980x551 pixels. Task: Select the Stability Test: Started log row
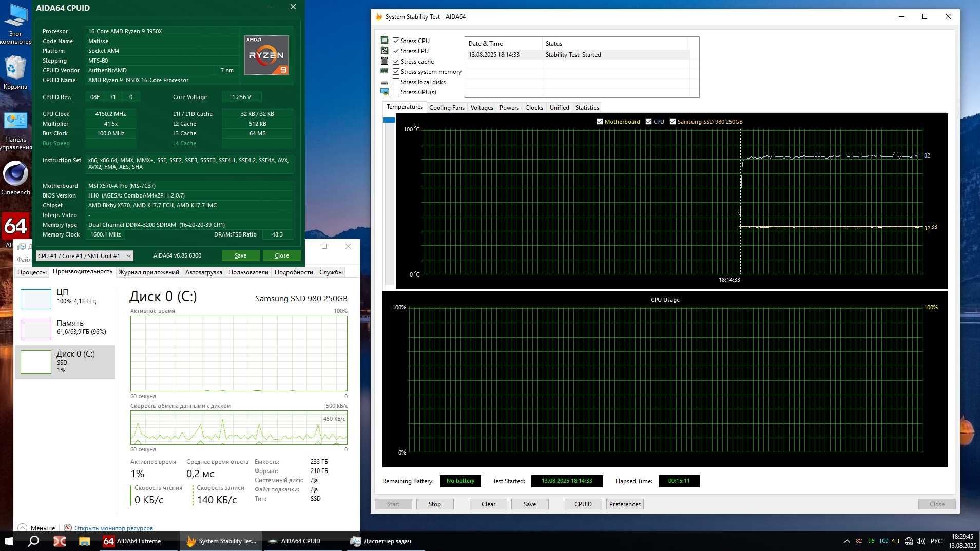click(578, 55)
